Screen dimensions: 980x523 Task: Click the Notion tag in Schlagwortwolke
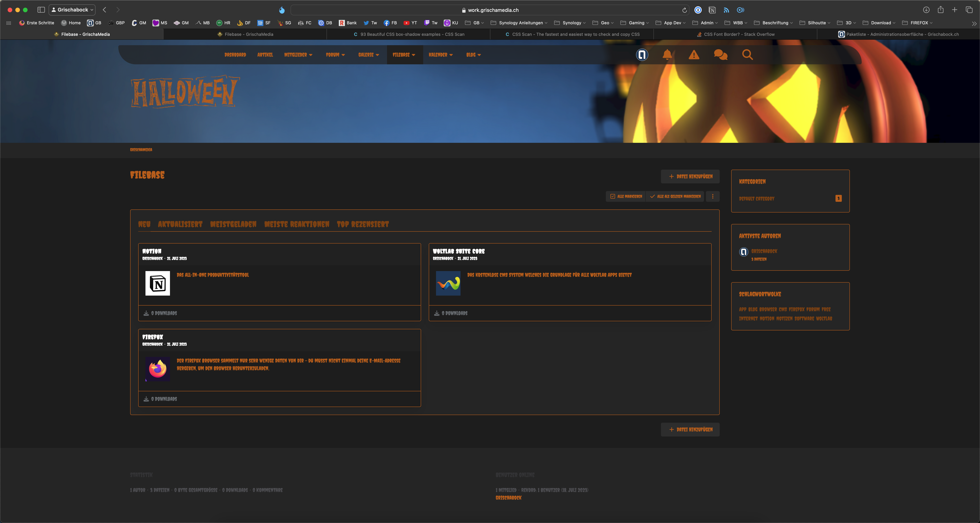tap(767, 319)
